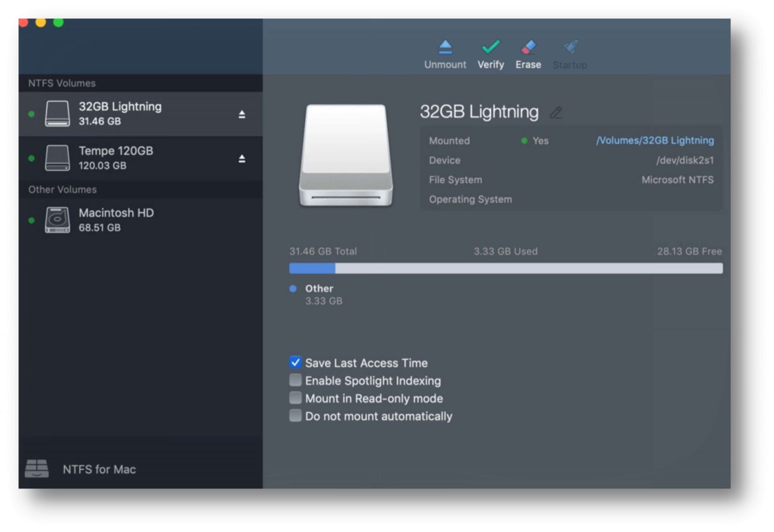Click the NTFS Volumes section header

tap(61, 83)
